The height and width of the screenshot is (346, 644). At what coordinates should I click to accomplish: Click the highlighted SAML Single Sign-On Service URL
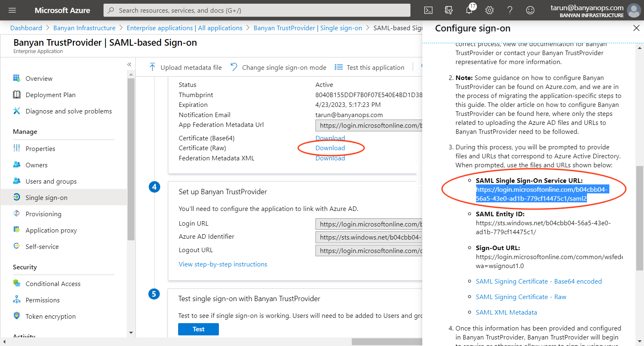click(x=542, y=194)
